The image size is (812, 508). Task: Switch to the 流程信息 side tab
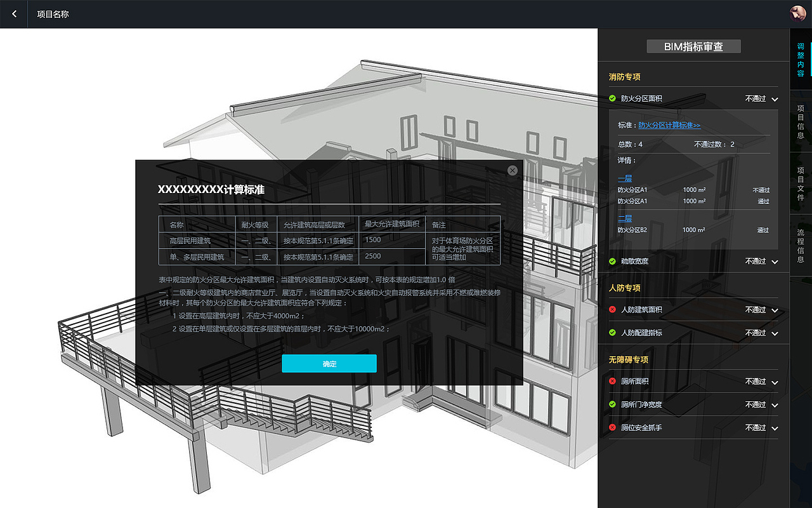801,246
